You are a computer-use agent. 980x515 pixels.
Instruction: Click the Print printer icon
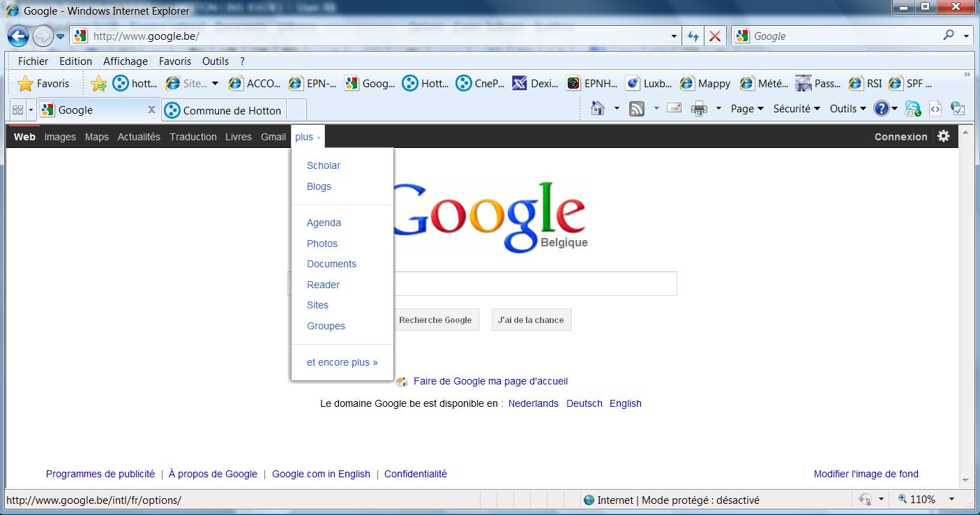699,109
